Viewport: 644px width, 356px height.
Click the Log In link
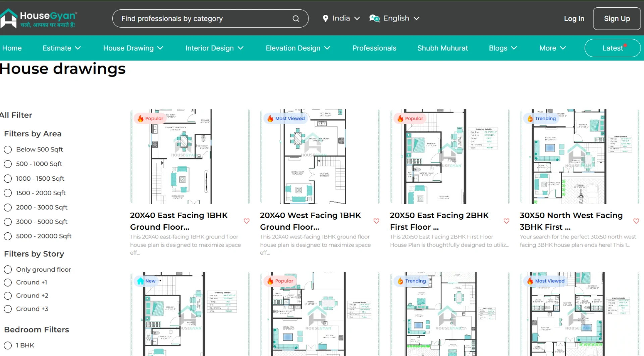pyautogui.click(x=574, y=19)
